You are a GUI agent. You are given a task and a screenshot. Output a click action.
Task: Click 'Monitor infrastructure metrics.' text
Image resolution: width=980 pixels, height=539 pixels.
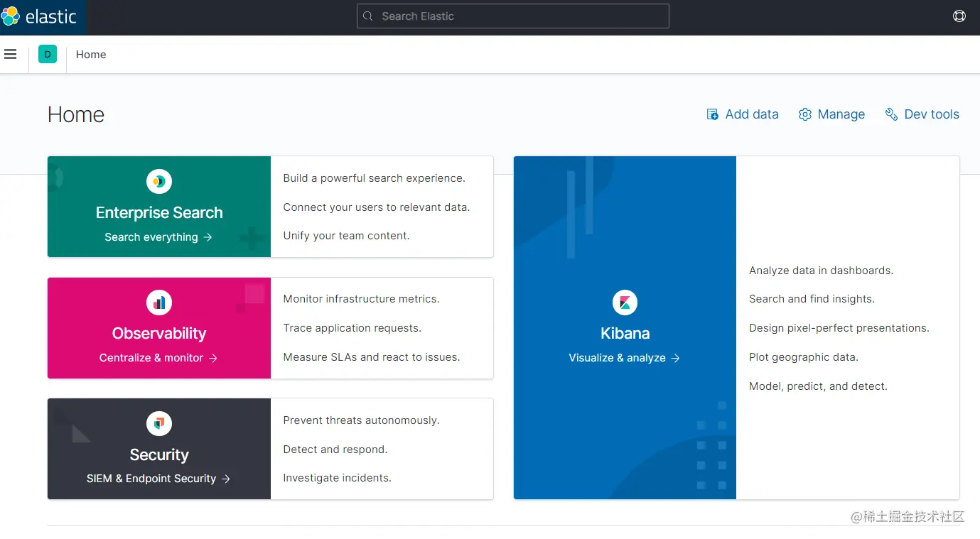click(x=362, y=299)
